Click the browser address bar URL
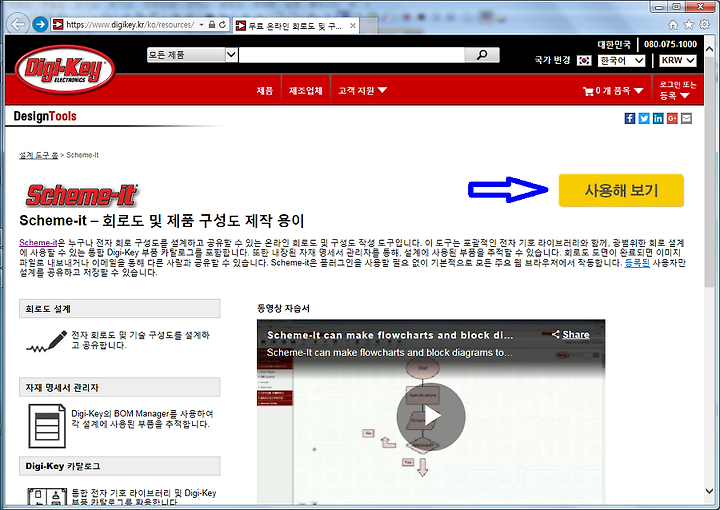 (x=130, y=24)
